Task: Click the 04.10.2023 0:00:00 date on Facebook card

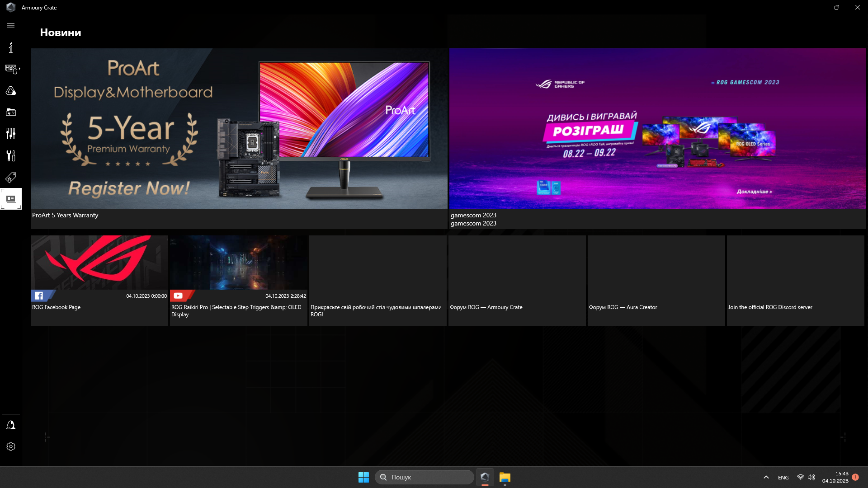Action: (146, 296)
